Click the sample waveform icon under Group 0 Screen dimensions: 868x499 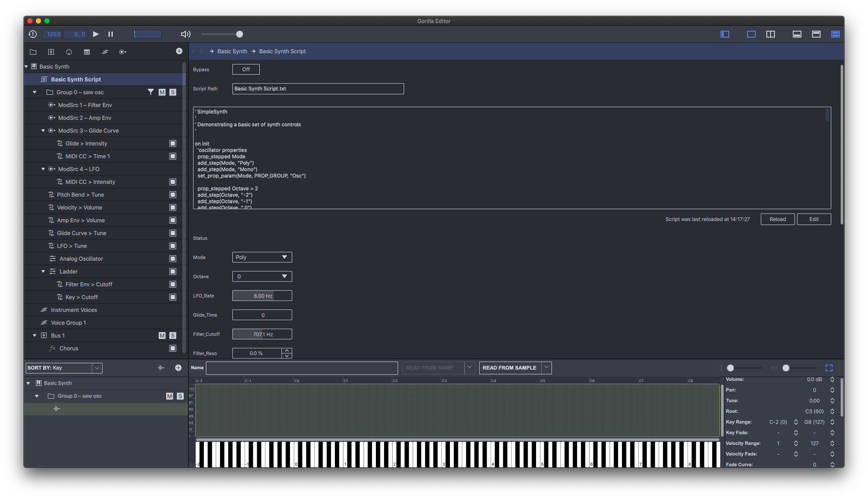coord(57,409)
